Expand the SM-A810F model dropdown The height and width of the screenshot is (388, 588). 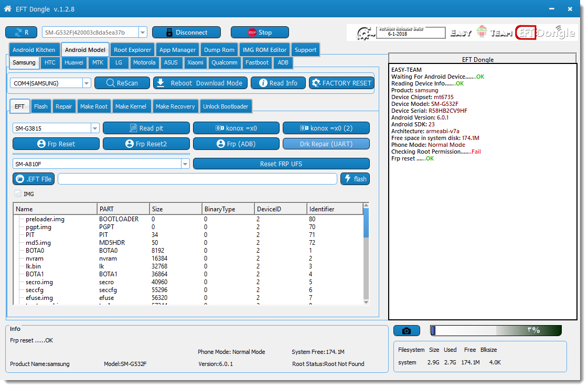tap(185, 164)
